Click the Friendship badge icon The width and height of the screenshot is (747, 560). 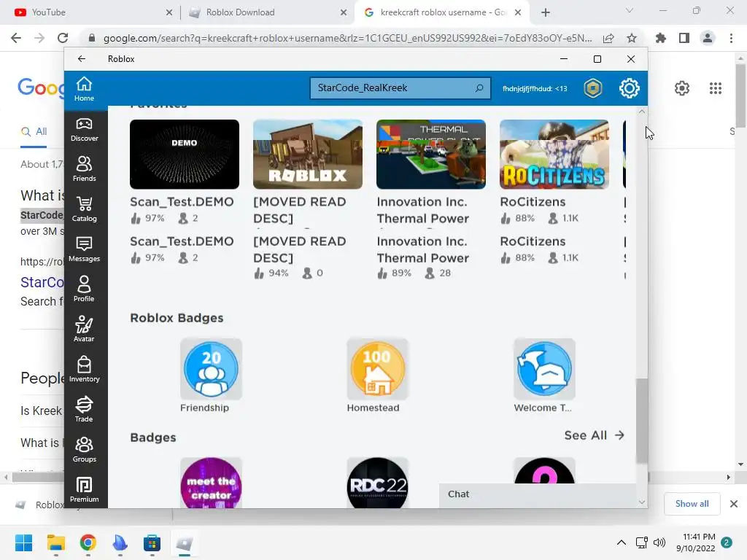coord(211,369)
